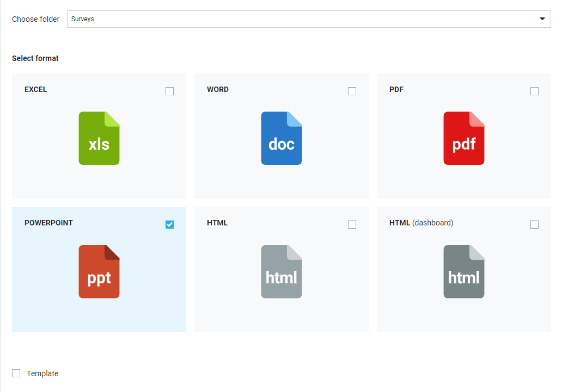Click the HTML (dashboard) card title
562x392 pixels.
click(x=421, y=223)
